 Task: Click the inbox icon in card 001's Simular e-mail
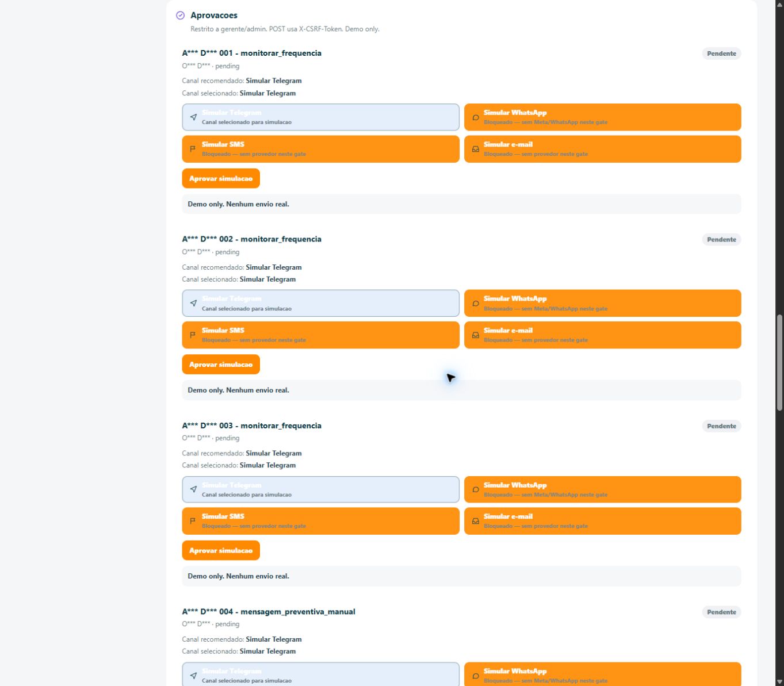point(476,149)
